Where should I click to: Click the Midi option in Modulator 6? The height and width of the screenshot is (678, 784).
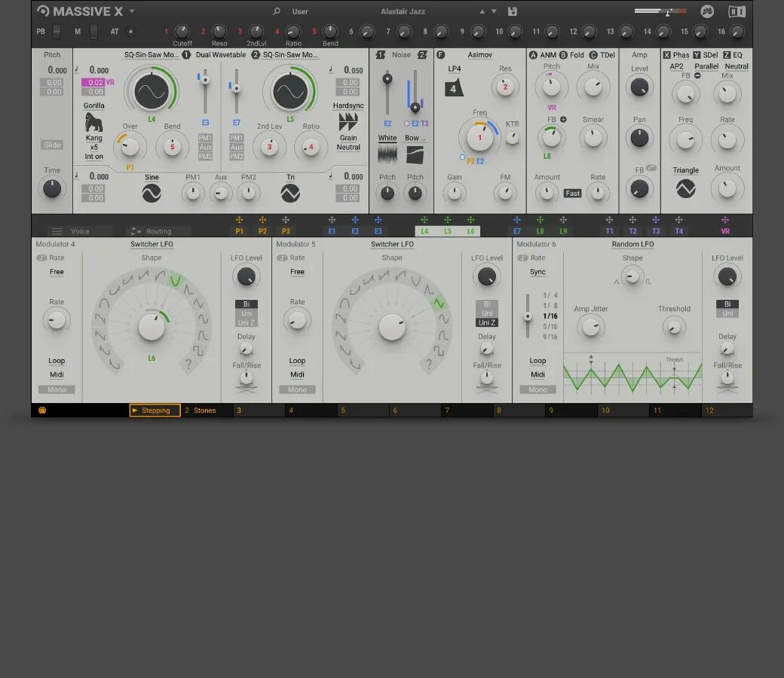coord(537,374)
